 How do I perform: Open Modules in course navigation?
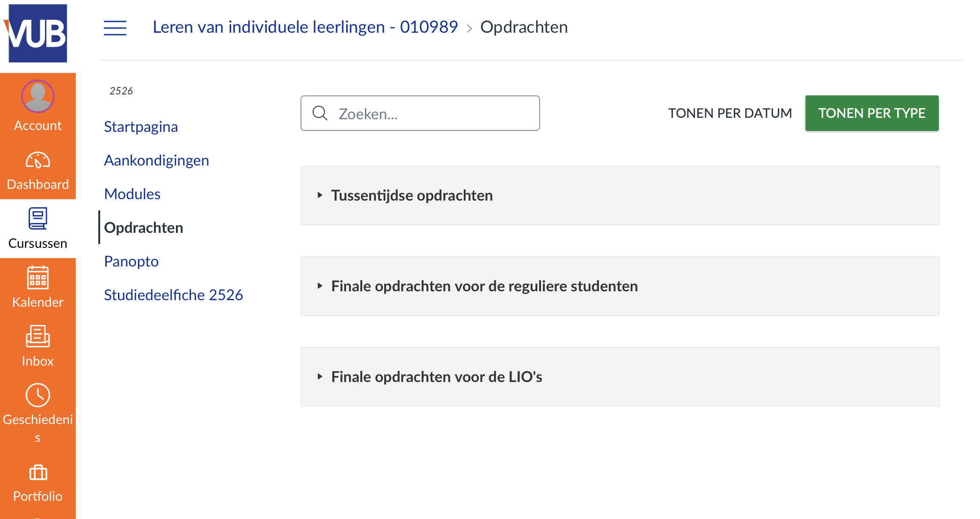(x=132, y=194)
